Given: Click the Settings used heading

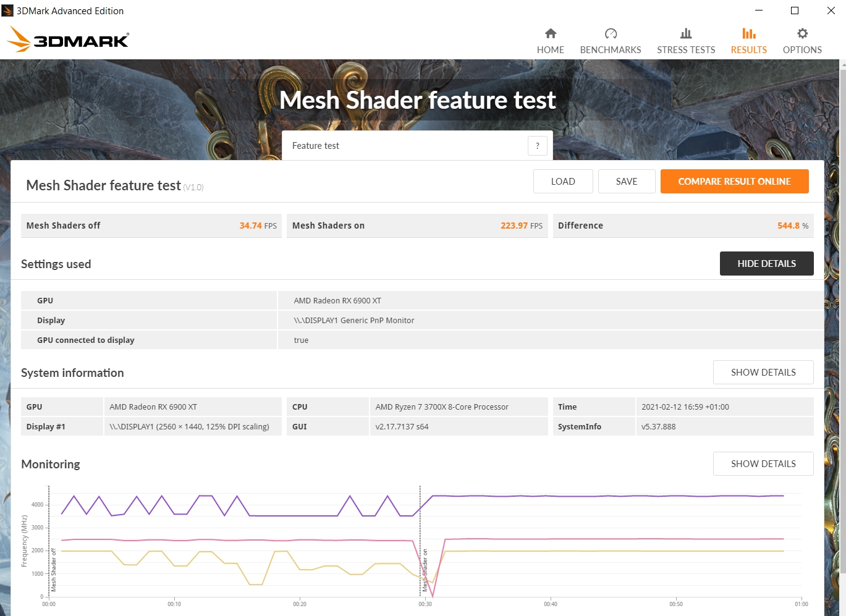Looking at the screenshot, I should coord(56,264).
